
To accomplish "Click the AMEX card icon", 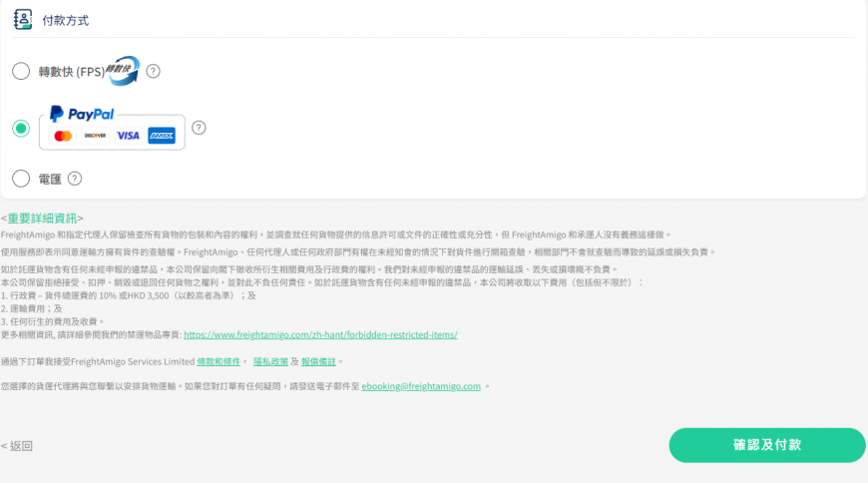I will tap(162, 136).
